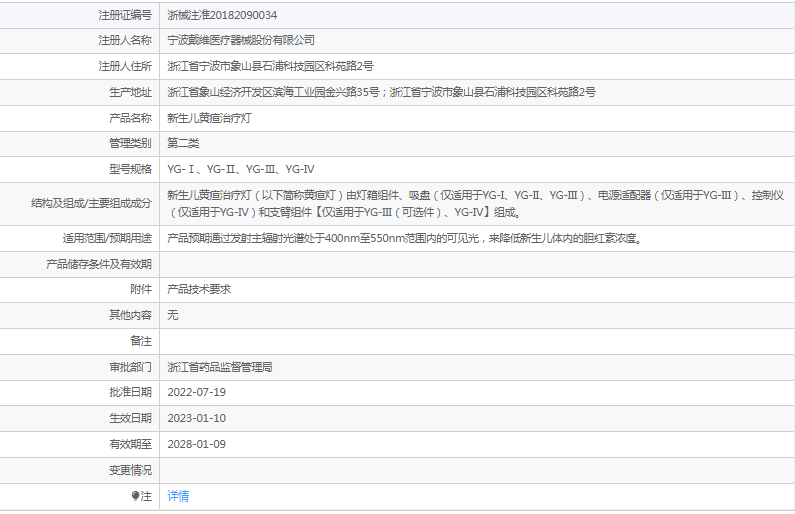Select model list YG-Ⅰ、YG-Ⅱ、YG-Ⅲ、YG-Ⅳ

[x=241, y=169]
